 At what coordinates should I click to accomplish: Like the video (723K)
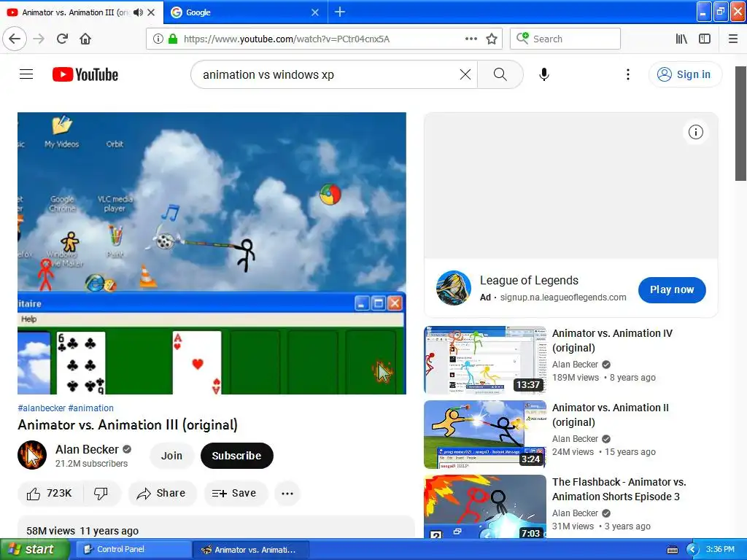point(50,494)
